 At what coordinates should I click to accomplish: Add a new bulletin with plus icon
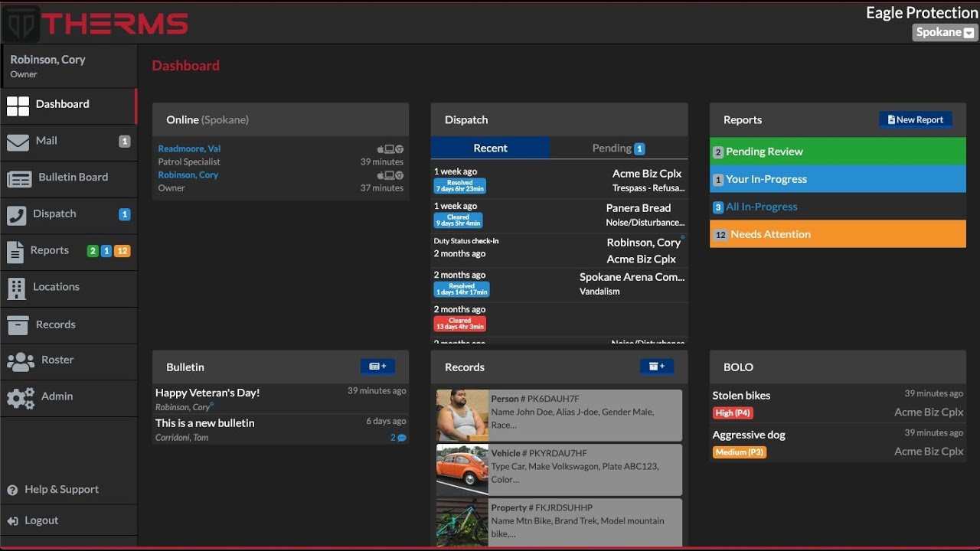(377, 367)
